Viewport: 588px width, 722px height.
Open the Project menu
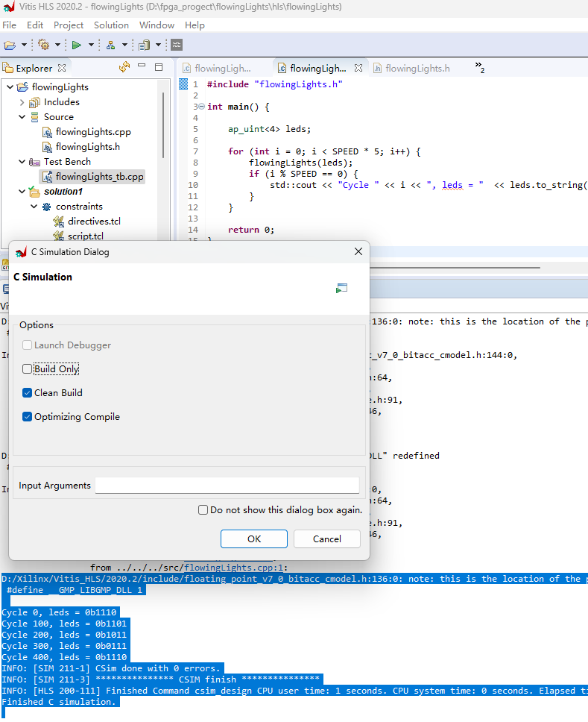click(69, 25)
